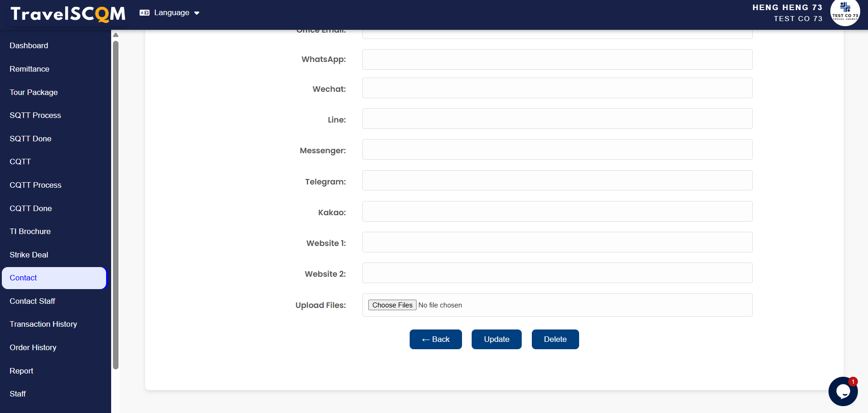Focus the WhatsApp input field
The image size is (868, 413).
coord(557,60)
